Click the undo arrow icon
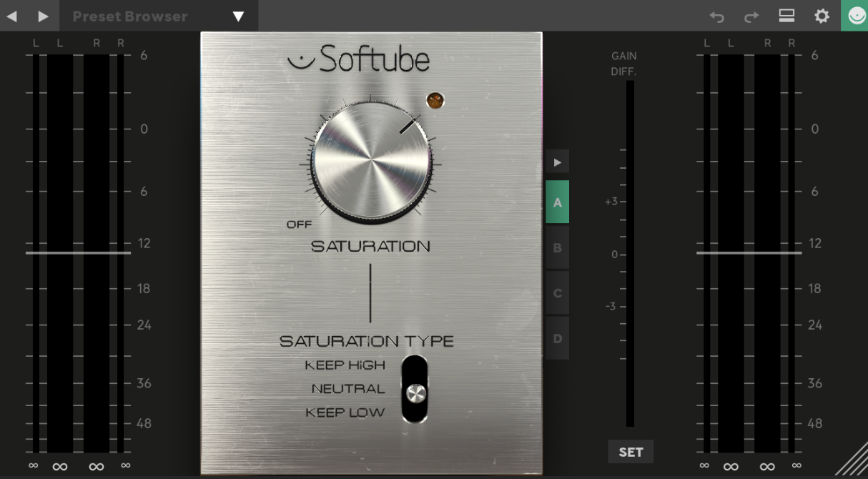Image resolution: width=868 pixels, height=479 pixels. pyautogui.click(x=716, y=16)
